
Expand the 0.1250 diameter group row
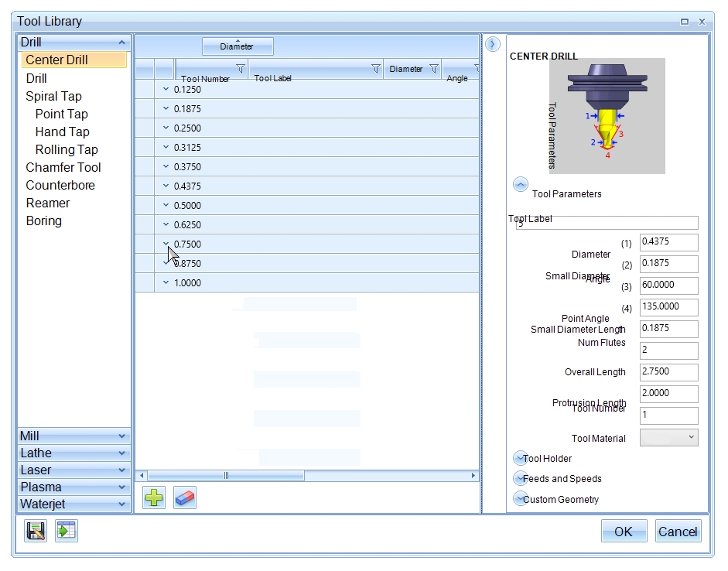(166, 89)
